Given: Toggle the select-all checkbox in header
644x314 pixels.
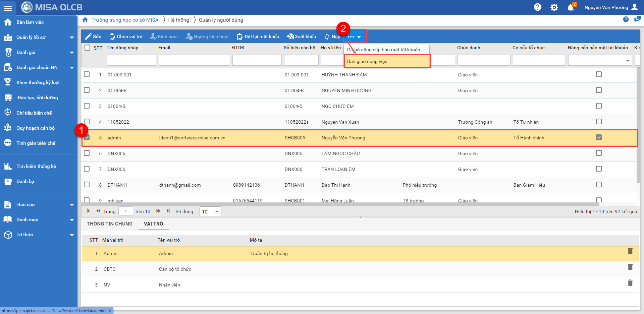Looking at the screenshot, I should pos(88,48).
